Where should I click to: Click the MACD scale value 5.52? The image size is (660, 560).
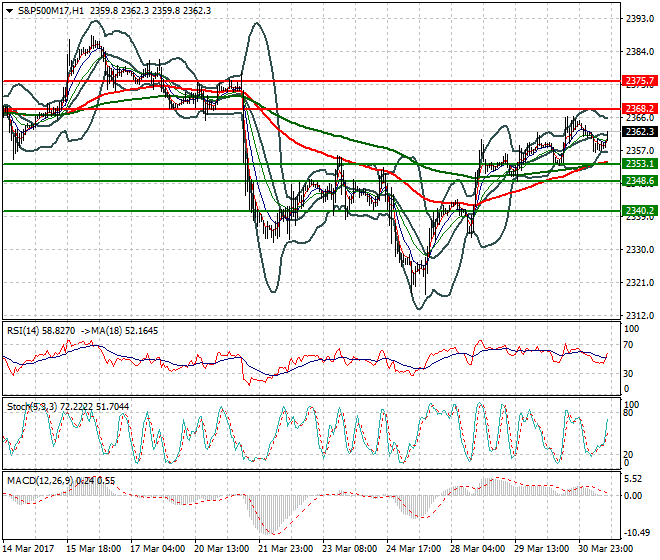point(633,479)
